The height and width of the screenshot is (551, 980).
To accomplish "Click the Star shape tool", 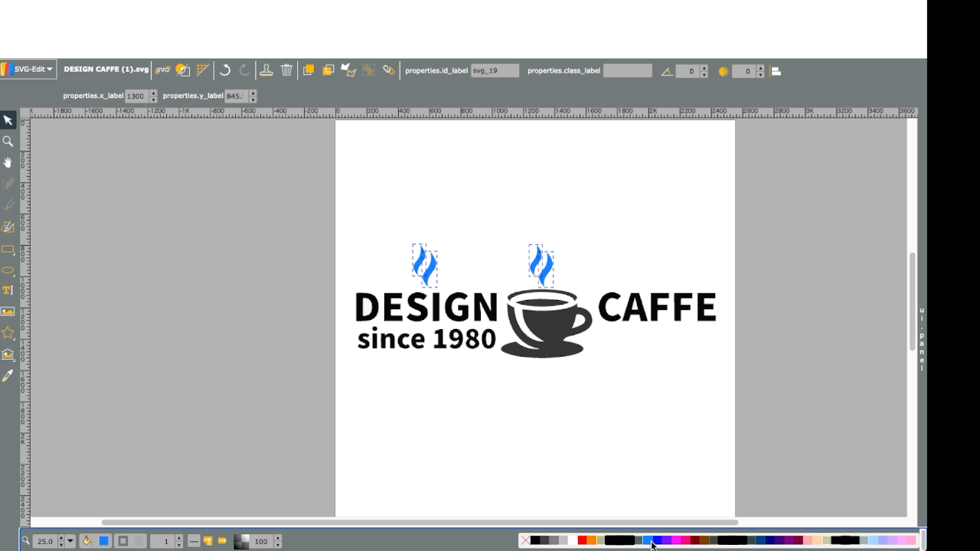I will pos(8,333).
